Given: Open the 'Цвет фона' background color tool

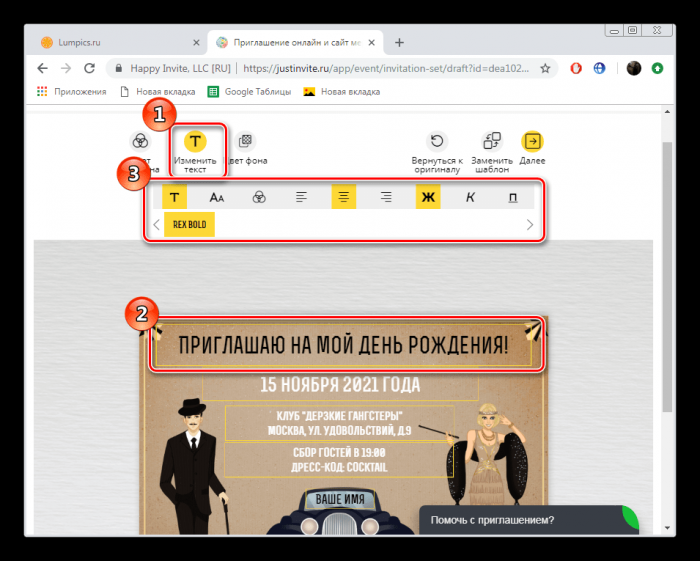Looking at the screenshot, I should (x=246, y=142).
